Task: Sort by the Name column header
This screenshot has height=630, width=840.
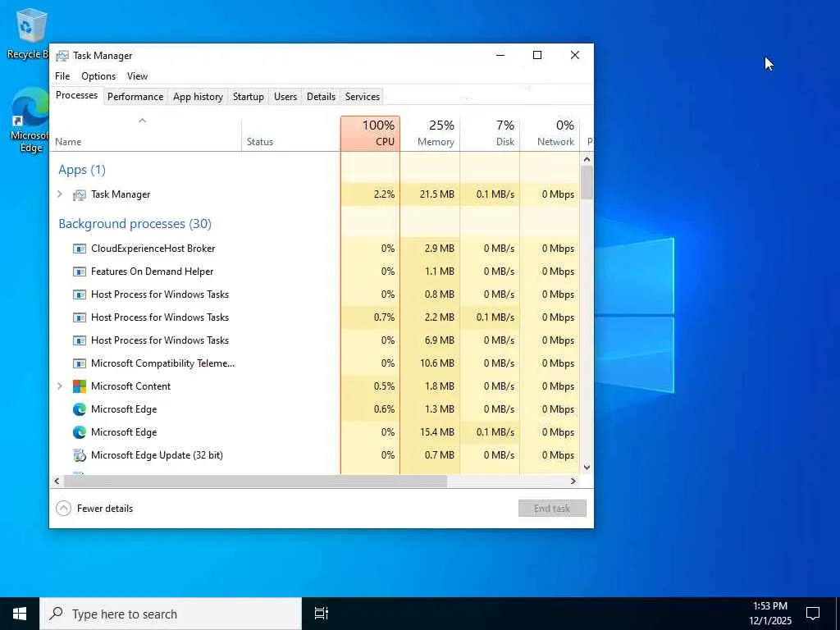Action: (x=146, y=134)
